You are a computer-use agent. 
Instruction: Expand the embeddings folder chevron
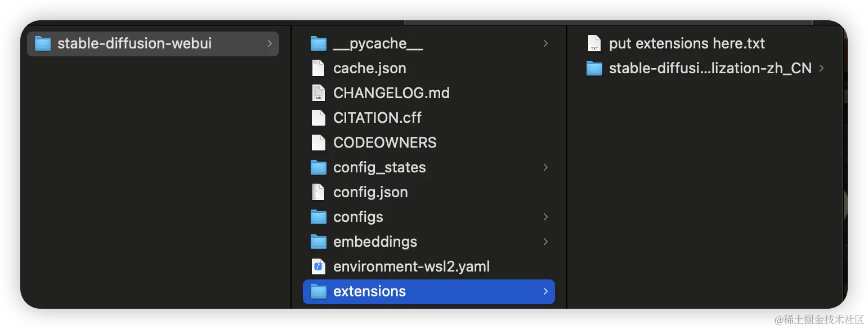click(545, 242)
